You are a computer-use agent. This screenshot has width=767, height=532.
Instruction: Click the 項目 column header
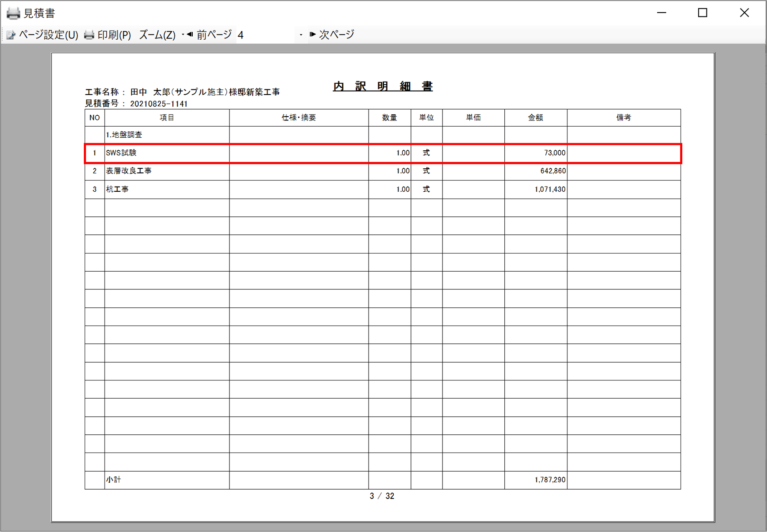click(x=167, y=117)
